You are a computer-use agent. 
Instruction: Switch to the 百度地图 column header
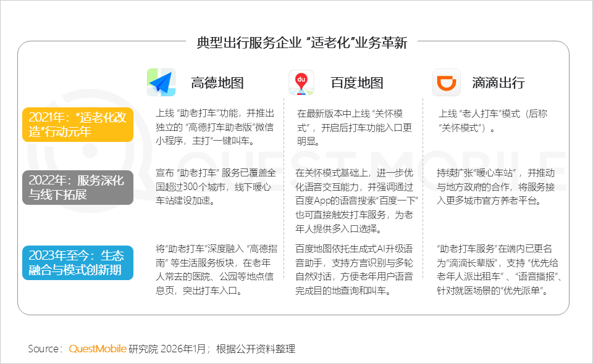[x=358, y=83]
